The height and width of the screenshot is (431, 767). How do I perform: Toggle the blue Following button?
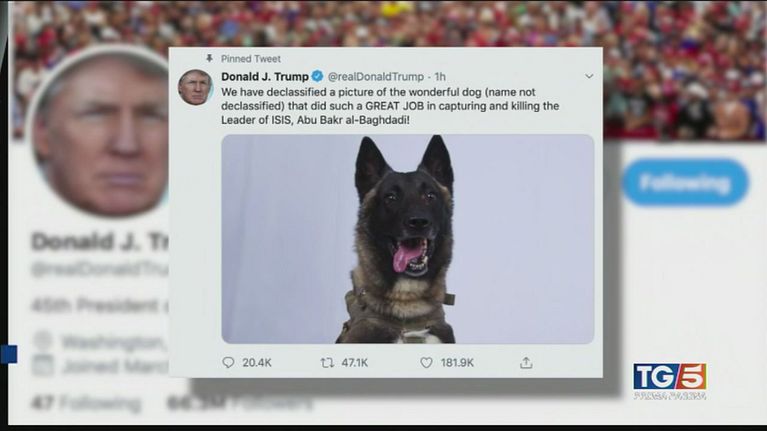click(685, 182)
